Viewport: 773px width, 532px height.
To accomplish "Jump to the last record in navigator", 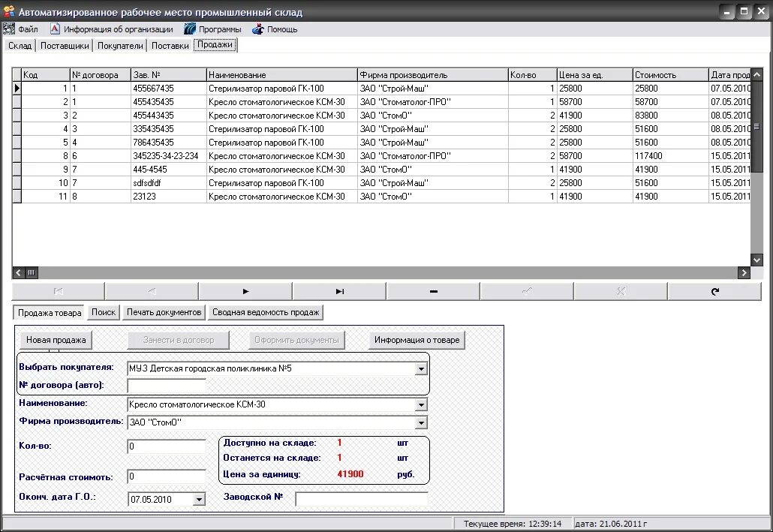I will tap(339, 291).
